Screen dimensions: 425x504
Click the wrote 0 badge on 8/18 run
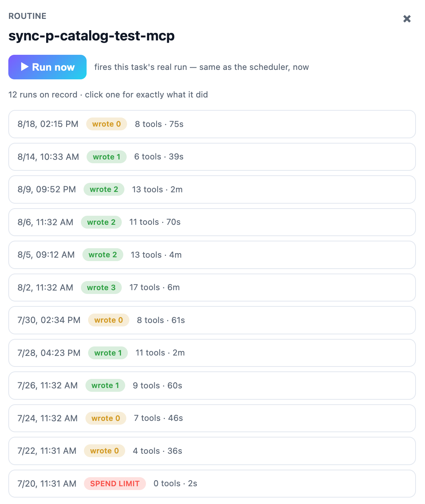point(107,124)
